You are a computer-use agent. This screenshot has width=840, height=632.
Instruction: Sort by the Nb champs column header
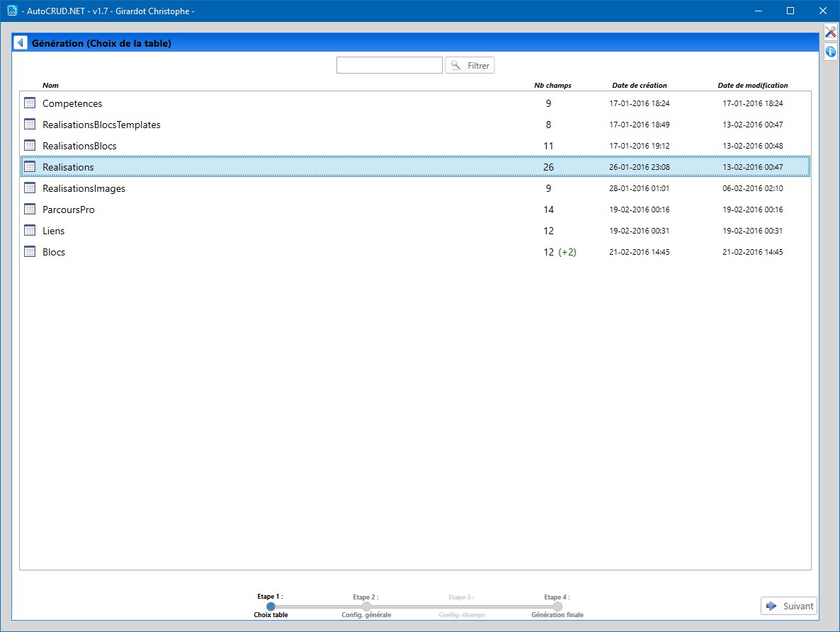pyautogui.click(x=552, y=85)
